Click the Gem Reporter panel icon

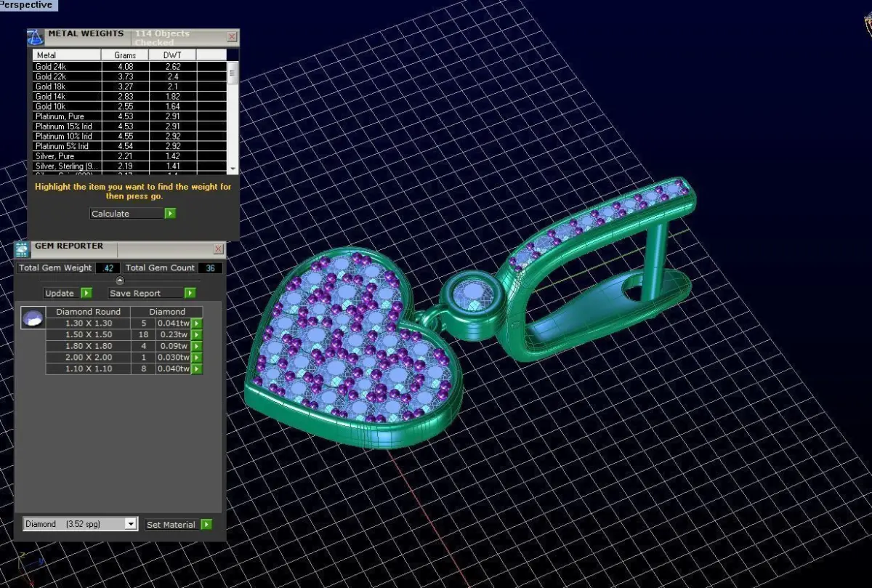pos(22,249)
